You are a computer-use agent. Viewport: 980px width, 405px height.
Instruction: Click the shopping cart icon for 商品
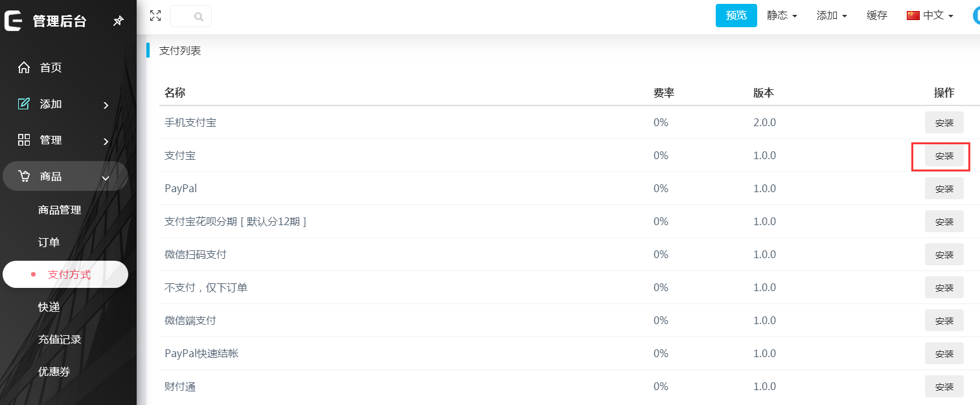pos(24,176)
